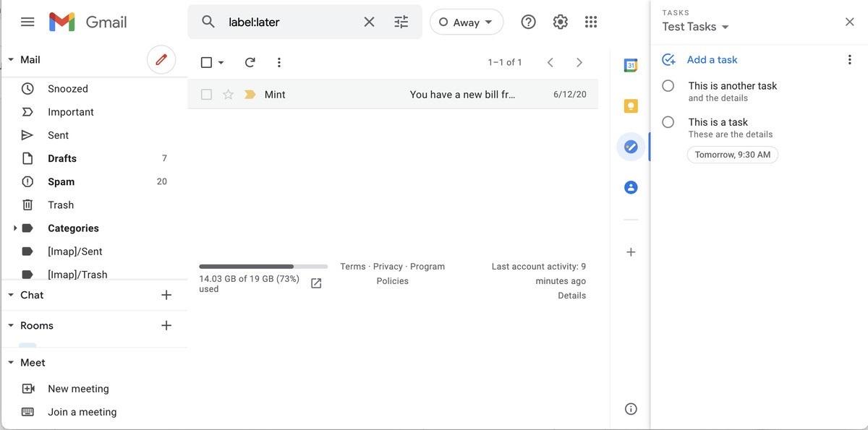Star the Mint email
868x430 pixels.
pyautogui.click(x=228, y=95)
